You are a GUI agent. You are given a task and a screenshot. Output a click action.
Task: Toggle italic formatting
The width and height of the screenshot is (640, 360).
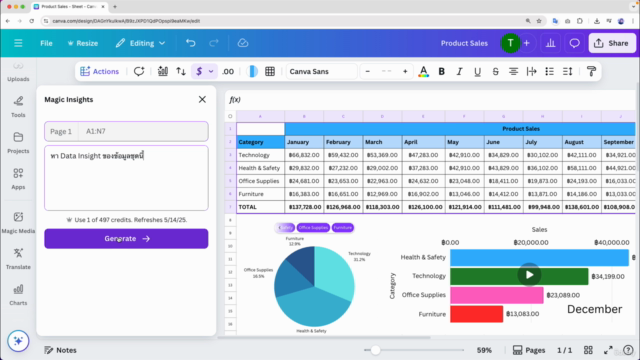pyautogui.click(x=459, y=71)
